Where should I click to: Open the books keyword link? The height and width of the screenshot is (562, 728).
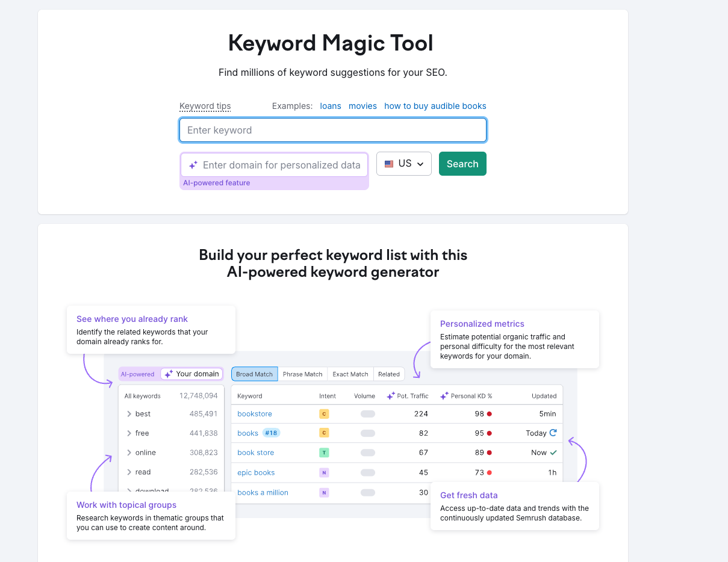(x=247, y=433)
